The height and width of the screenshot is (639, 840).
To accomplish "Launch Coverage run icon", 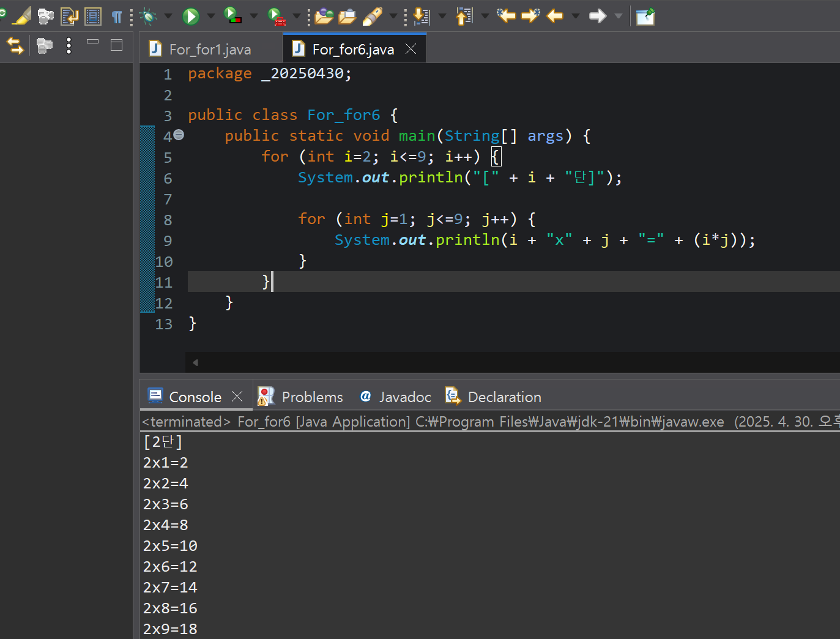I will 232,16.
